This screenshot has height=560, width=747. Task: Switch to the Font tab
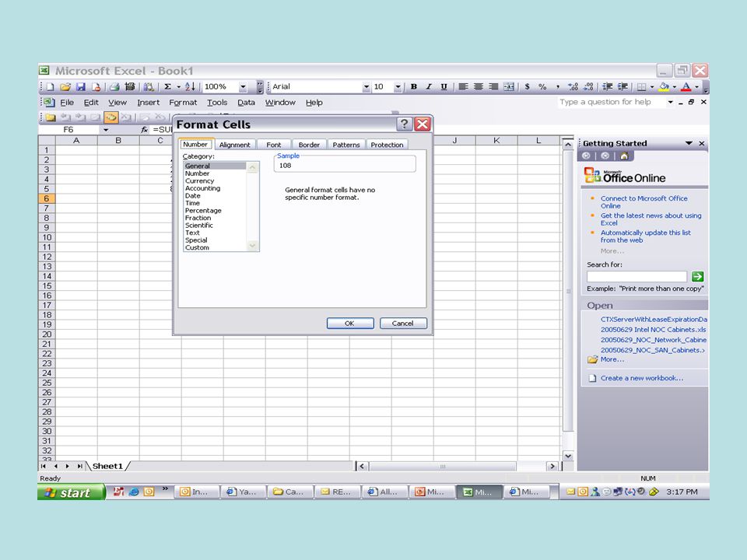[273, 145]
